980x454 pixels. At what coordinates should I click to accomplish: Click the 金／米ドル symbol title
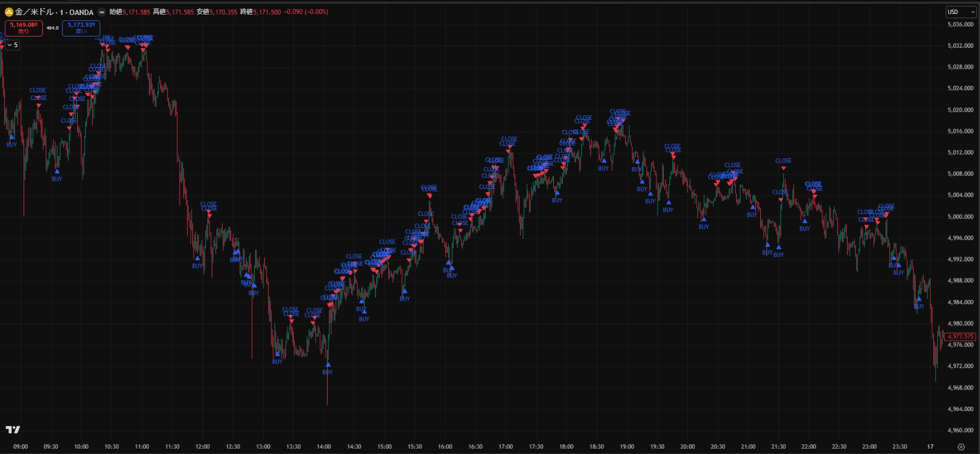34,12
